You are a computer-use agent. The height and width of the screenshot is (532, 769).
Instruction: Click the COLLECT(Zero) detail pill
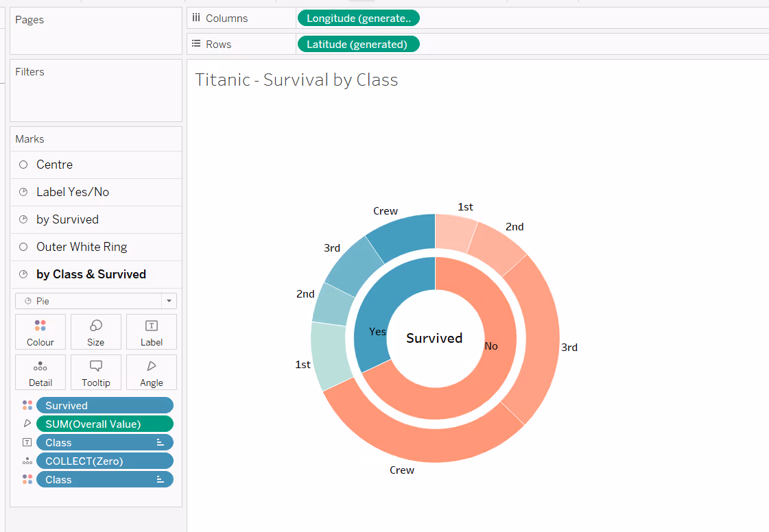point(104,461)
